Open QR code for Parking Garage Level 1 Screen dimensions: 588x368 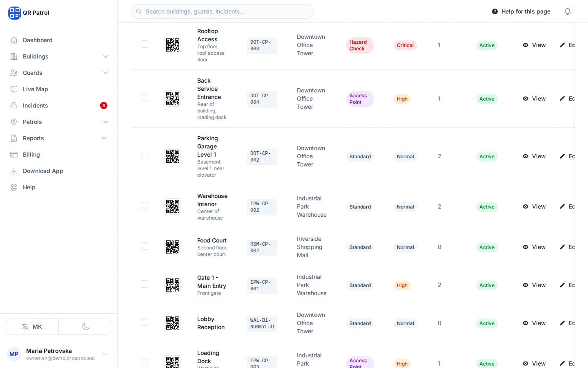(x=173, y=156)
